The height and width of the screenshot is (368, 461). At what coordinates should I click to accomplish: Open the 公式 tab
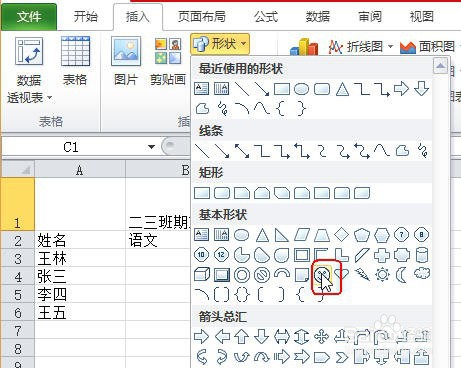(x=266, y=16)
